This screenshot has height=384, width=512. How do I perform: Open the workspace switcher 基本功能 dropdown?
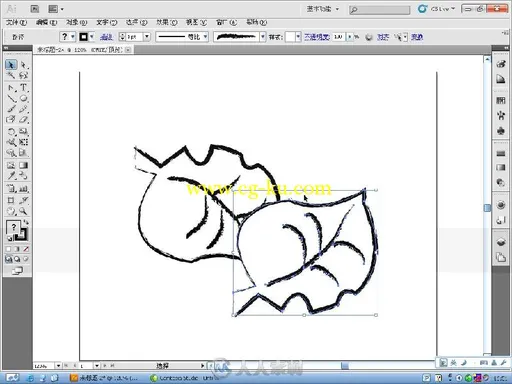pyautogui.click(x=323, y=9)
